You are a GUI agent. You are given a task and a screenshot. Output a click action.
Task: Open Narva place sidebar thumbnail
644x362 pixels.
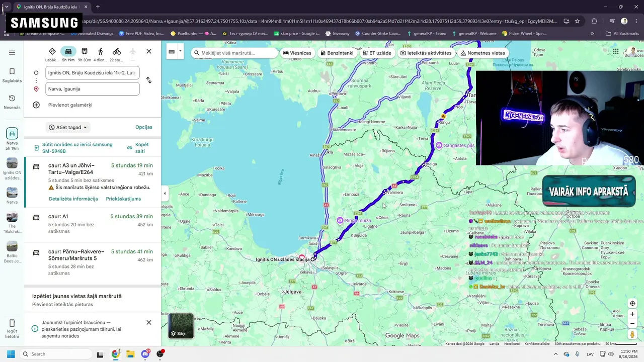12,196
